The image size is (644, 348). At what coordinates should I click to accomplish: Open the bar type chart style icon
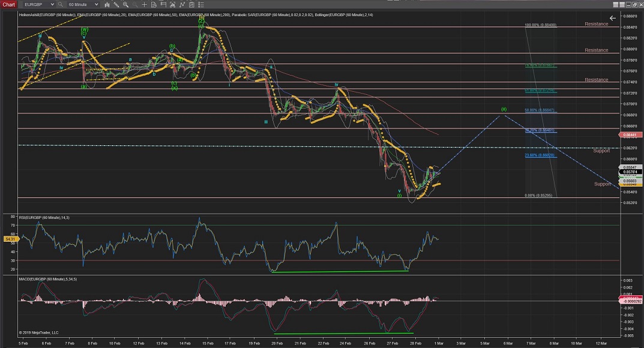tap(107, 5)
